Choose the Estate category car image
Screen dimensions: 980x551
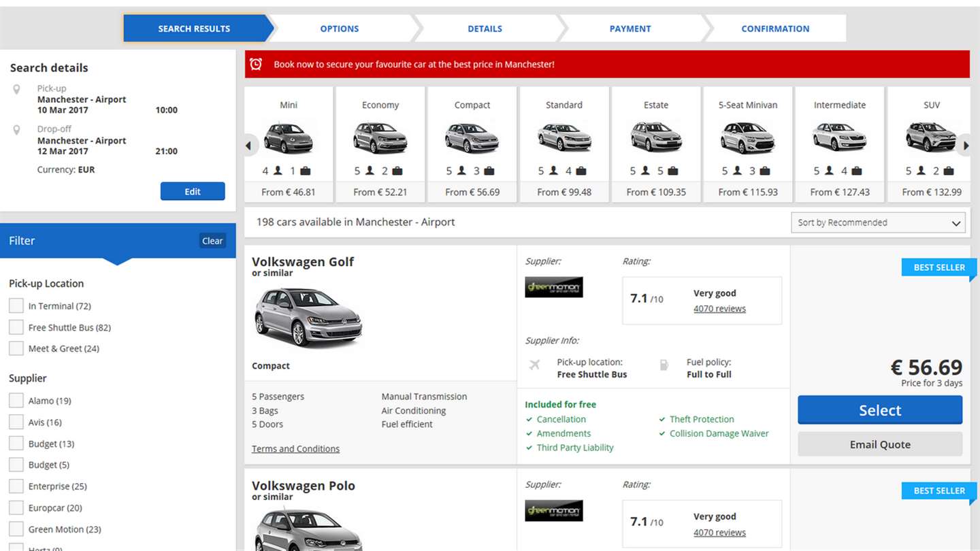click(x=656, y=137)
